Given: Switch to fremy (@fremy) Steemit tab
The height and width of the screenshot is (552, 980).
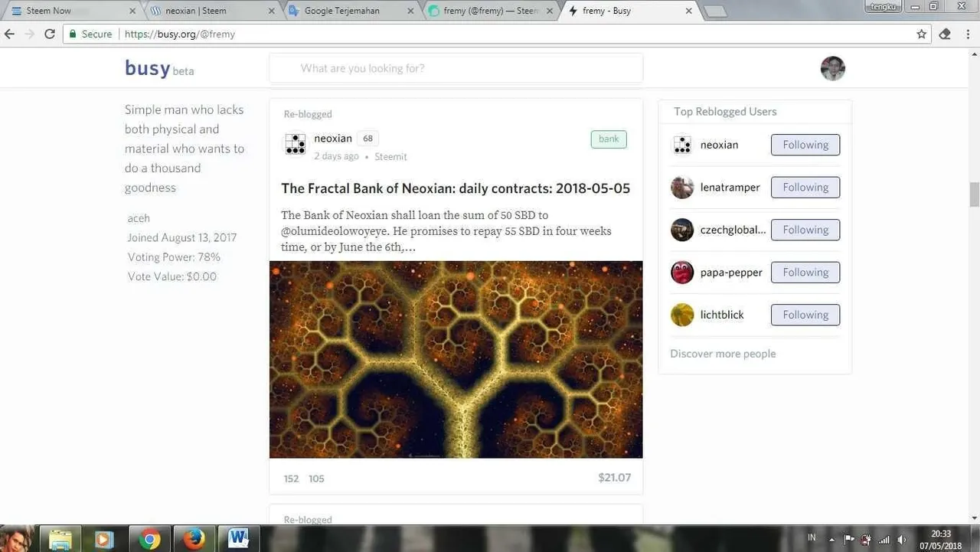Looking at the screenshot, I should [x=490, y=11].
